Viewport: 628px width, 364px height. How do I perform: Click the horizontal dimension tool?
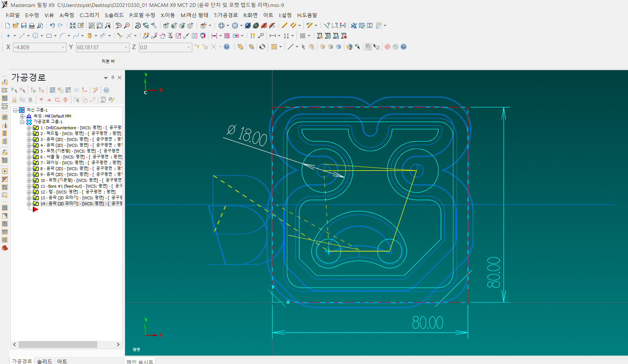pyautogui.click(x=272, y=36)
